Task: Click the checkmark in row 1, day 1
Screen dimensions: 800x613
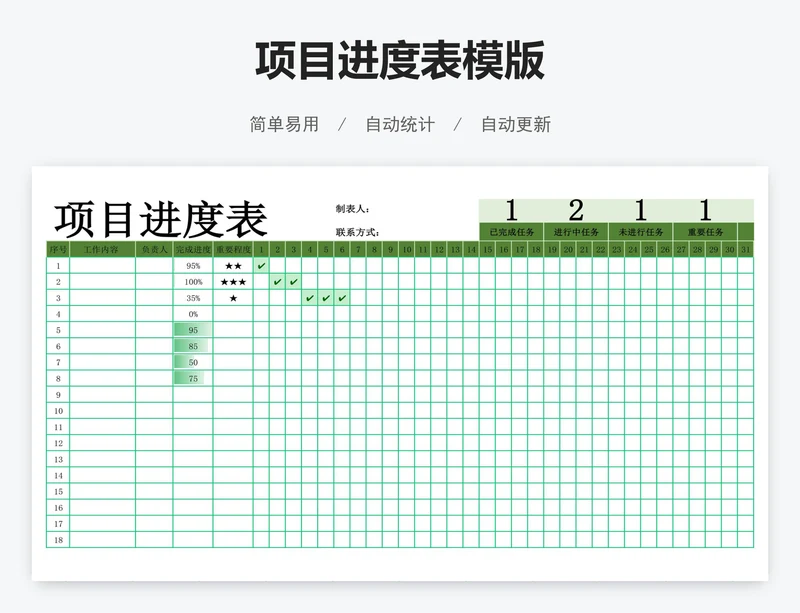Action: tap(261, 266)
